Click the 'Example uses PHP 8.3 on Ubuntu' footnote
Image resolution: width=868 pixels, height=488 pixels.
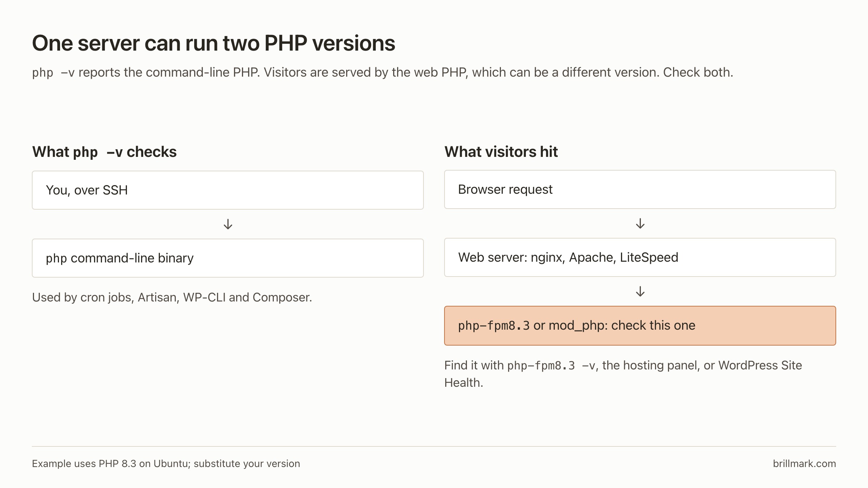pos(166,463)
